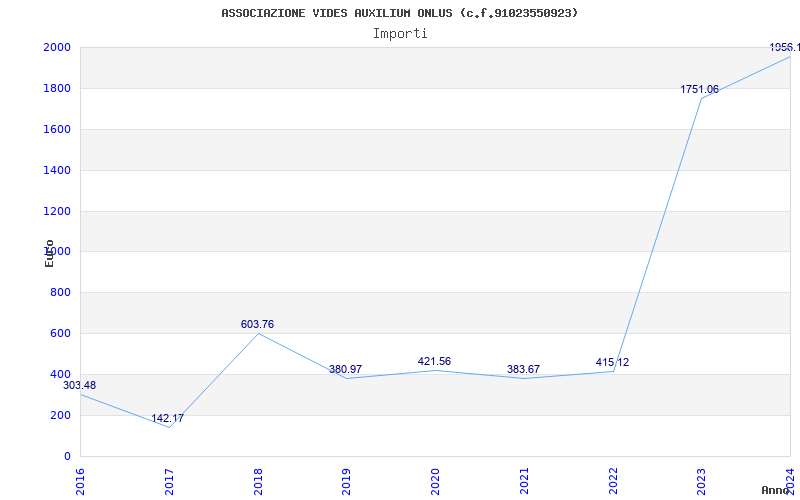Click the Anno x-axis title
This screenshot has width=800, height=500.
[x=776, y=490]
